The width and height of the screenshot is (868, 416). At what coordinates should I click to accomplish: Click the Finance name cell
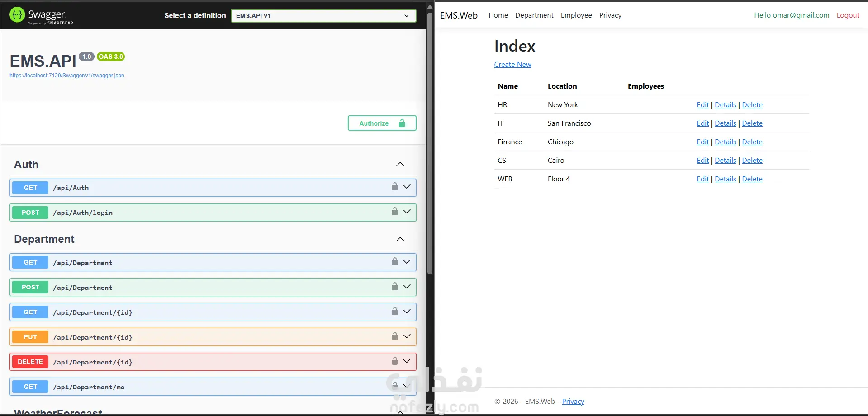[510, 142]
